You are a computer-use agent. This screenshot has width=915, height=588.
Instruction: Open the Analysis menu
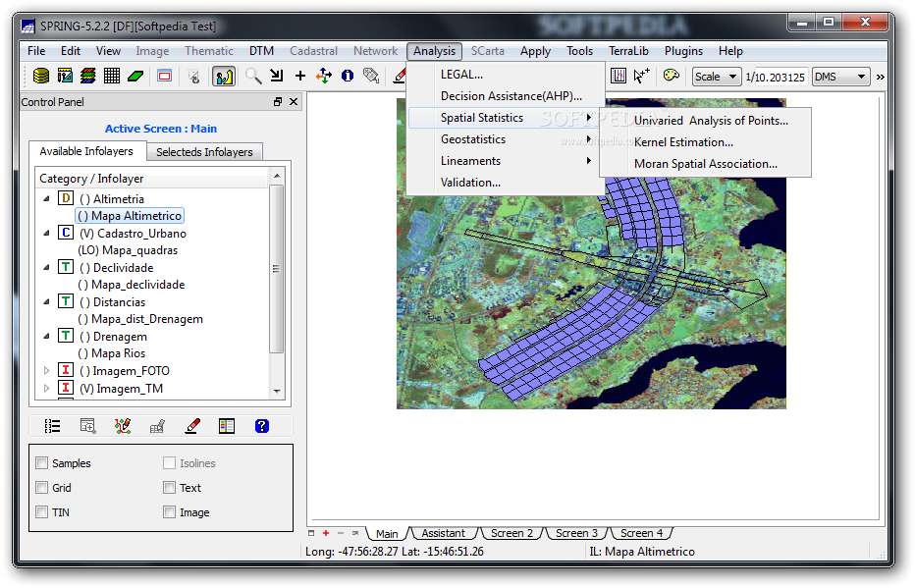coord(434,51)
